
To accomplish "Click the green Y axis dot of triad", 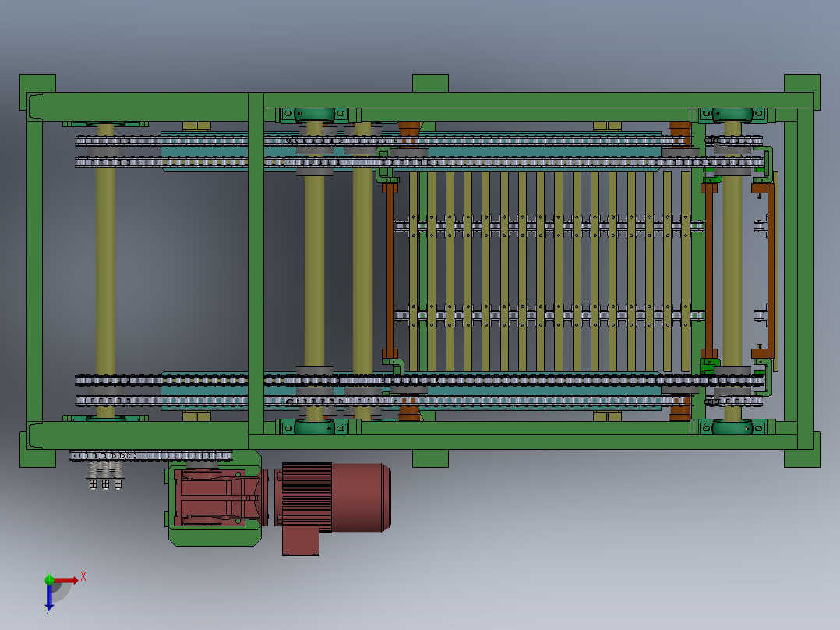I will click(x=49, y=579).
